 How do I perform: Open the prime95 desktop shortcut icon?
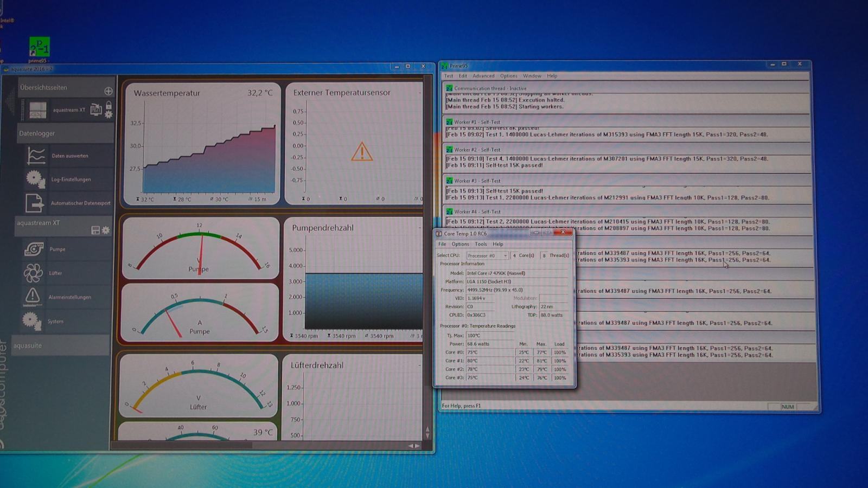click(x=39, y=47)
